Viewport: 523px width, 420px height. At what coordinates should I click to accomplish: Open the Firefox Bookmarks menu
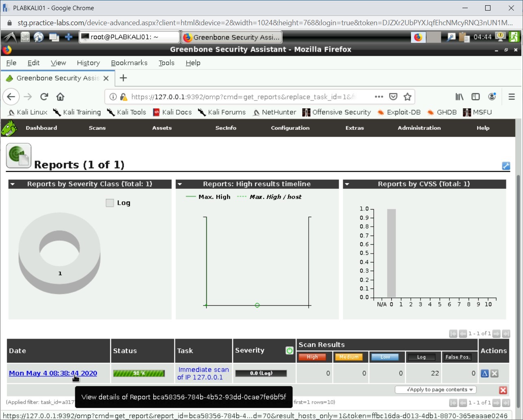(129, 63)
